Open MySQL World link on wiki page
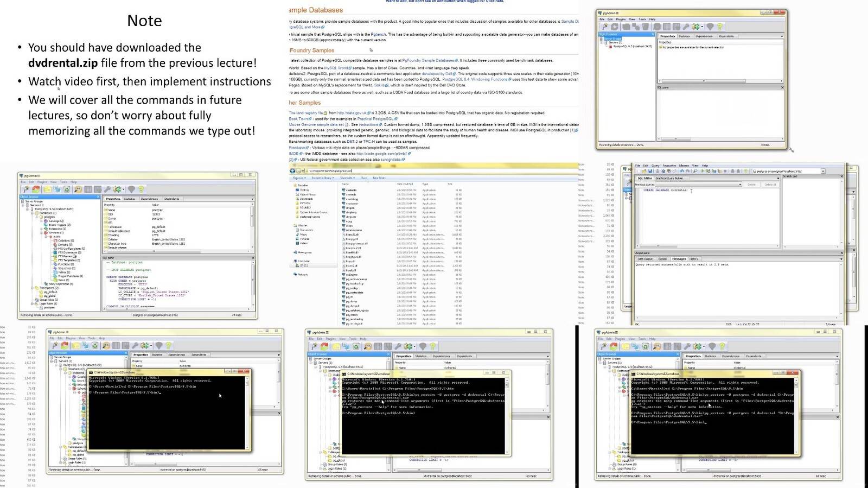The width and height of the screenshot is (868, 488). (336, 68)
